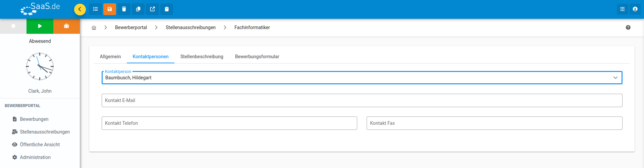Click the Abwesend status label

pos(40,41)
